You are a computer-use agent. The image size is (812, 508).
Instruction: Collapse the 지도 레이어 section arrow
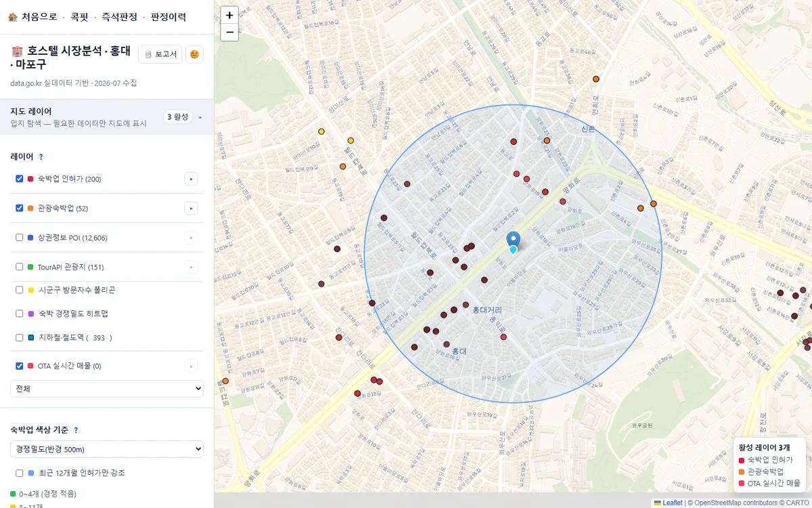click(x=200, y=117)
